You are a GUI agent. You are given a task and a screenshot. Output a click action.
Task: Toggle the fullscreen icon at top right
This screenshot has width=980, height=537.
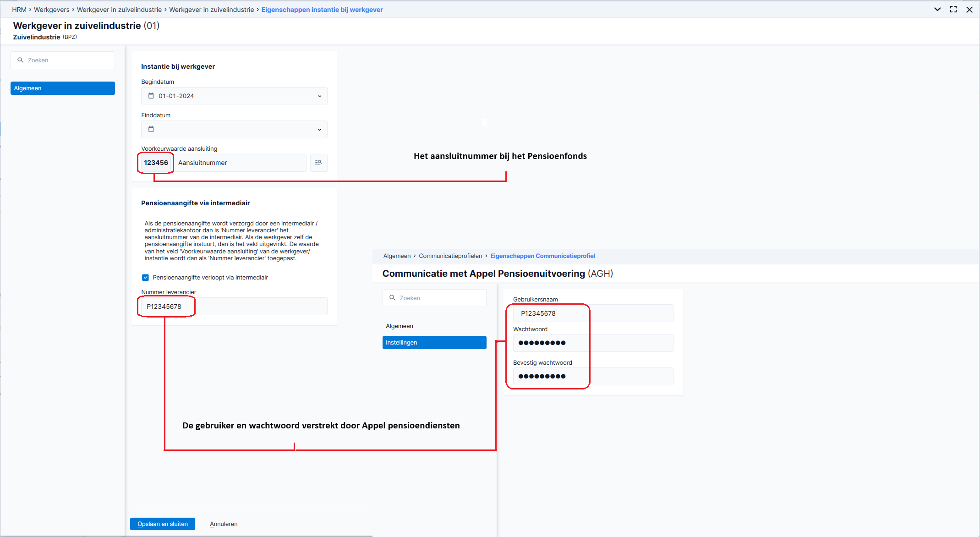[953, 9]
